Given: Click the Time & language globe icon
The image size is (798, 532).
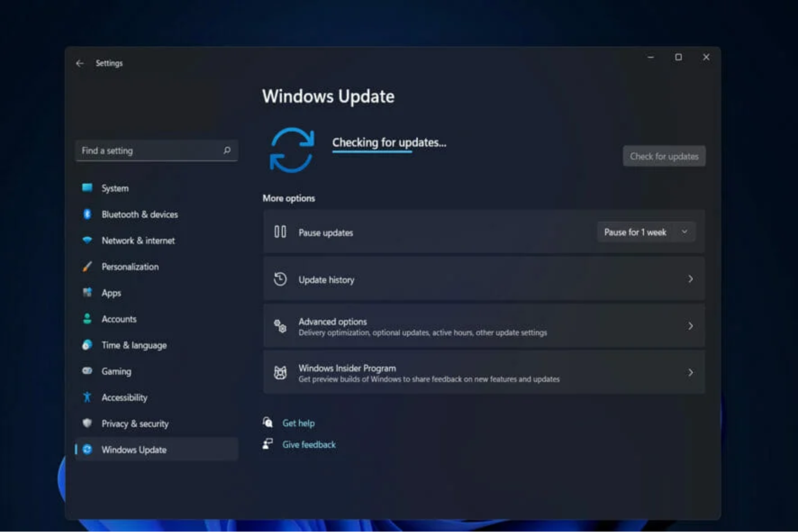Looking at the screenshot, I should (87, 345).
